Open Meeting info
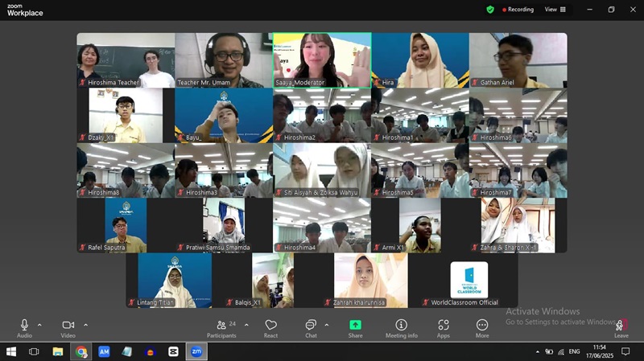Image resolution: width=644 pixels, height=361 pixels. (401, 329)
